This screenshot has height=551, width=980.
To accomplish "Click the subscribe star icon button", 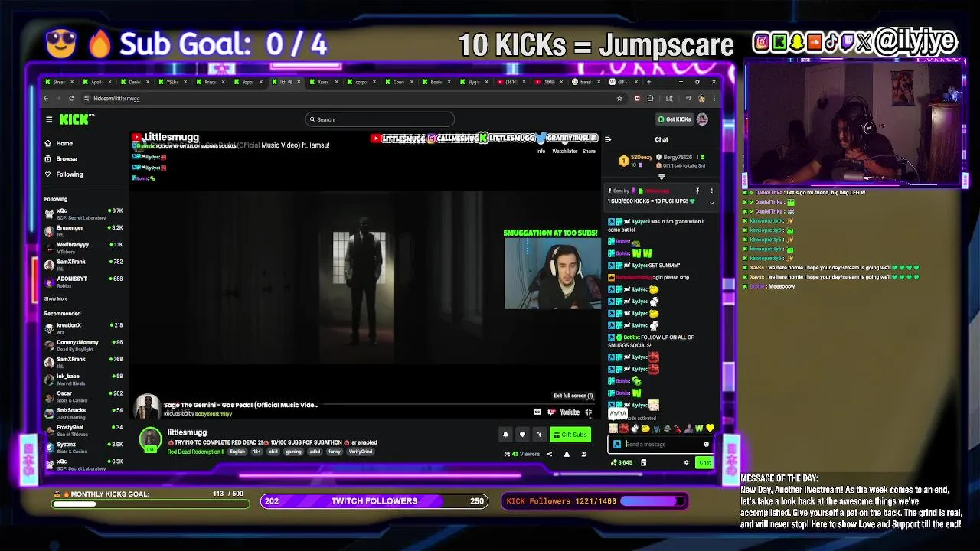I will (x=539, y=435).
